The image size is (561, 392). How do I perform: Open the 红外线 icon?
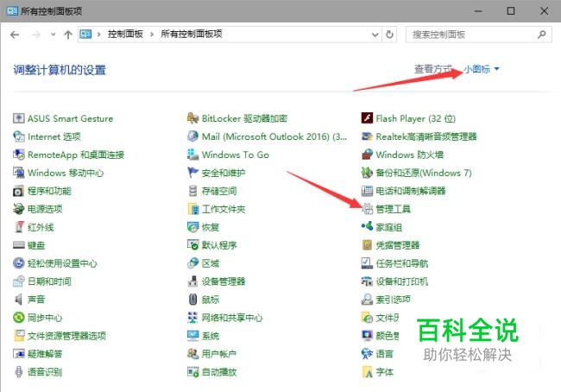tap(19, 227)
